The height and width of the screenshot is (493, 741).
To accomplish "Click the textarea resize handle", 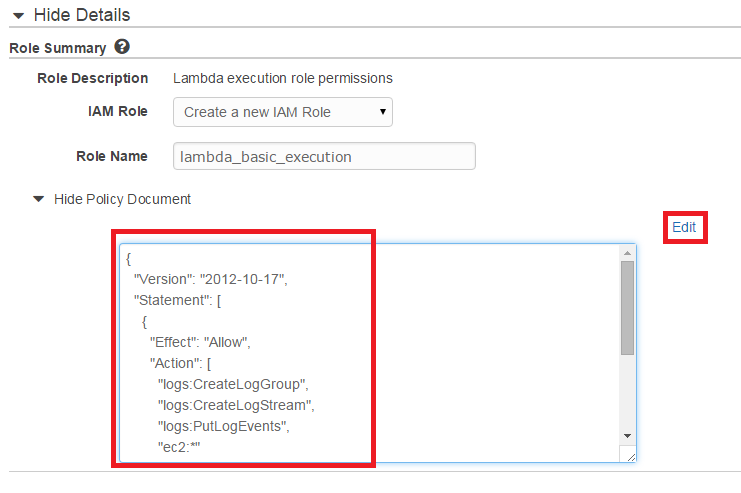I will (x=631, y=457).
